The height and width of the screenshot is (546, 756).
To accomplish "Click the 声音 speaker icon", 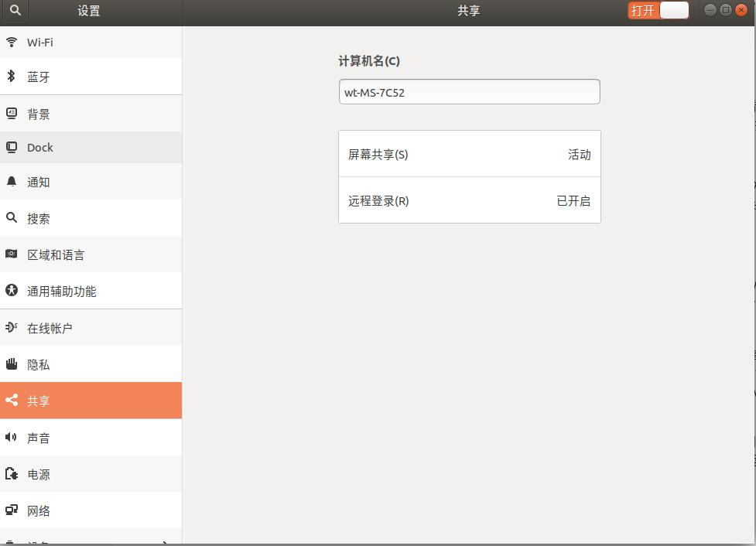I will tap(12, 437).
